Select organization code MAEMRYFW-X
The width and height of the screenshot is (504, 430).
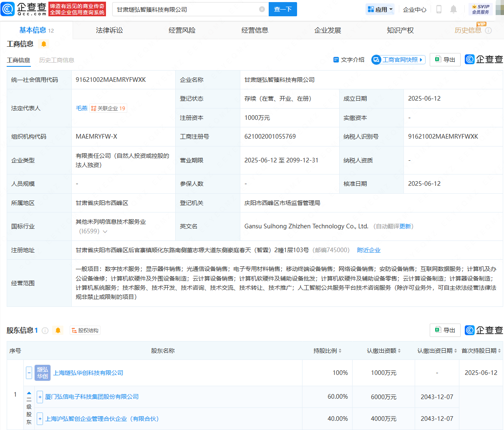[x=96, y=137]
